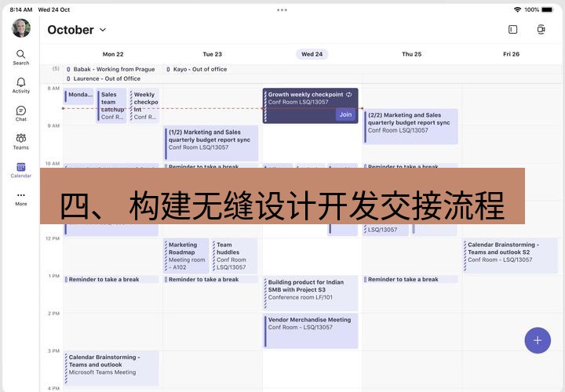565x392 pixels.
Task: Open Thursday 1 PM Reminder to take a break
Action: 410,279
